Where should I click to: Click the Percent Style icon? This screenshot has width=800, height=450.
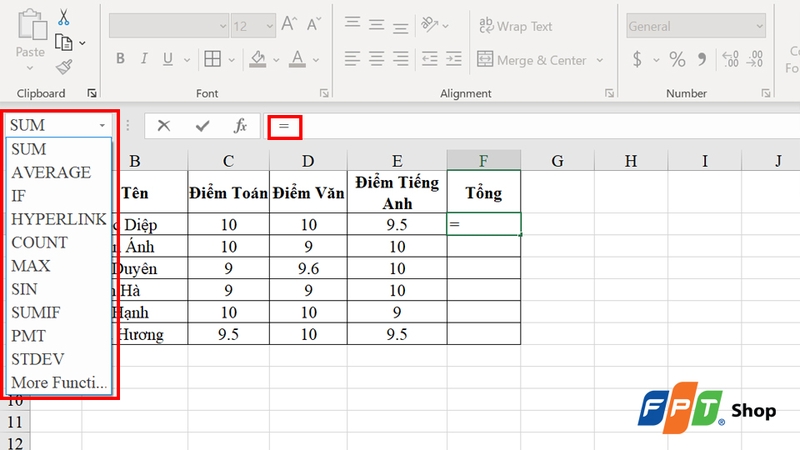(x=677, y=60)
